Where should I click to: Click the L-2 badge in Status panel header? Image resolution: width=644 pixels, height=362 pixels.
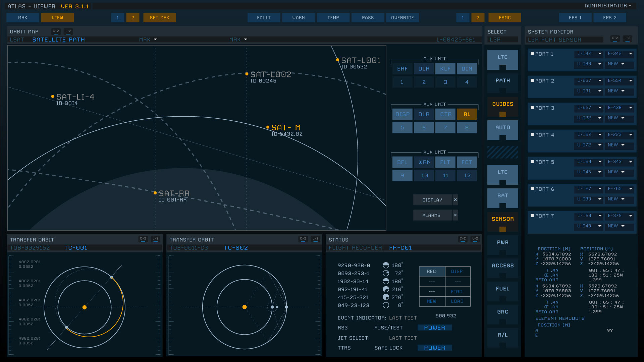475,239
